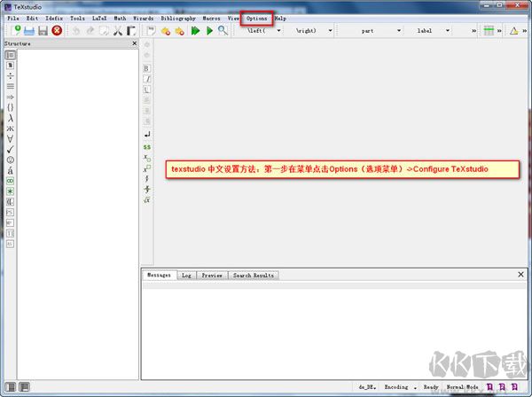Open delimiters panel with the braces icon
532x397 pixels.
click(x=11, y=107)
